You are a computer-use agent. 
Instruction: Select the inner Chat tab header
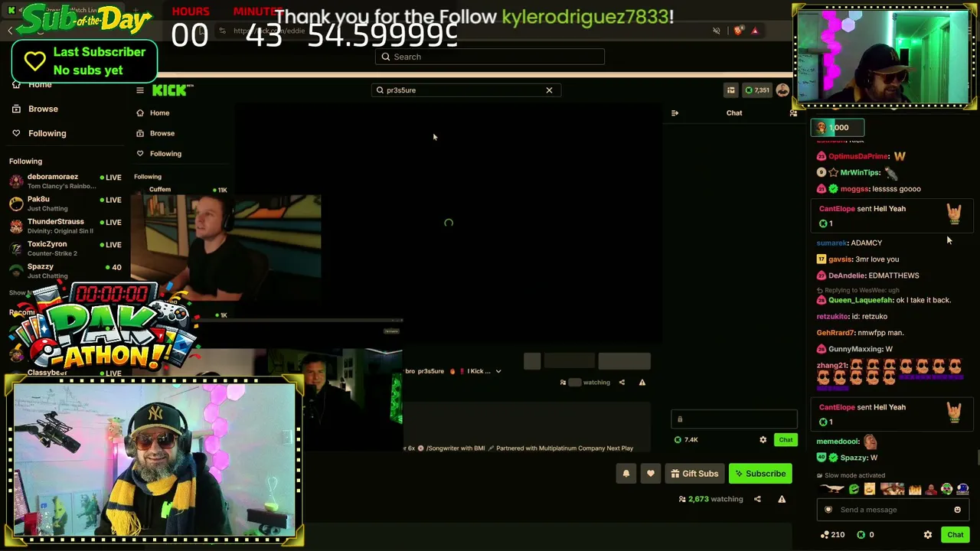(734, 113)
